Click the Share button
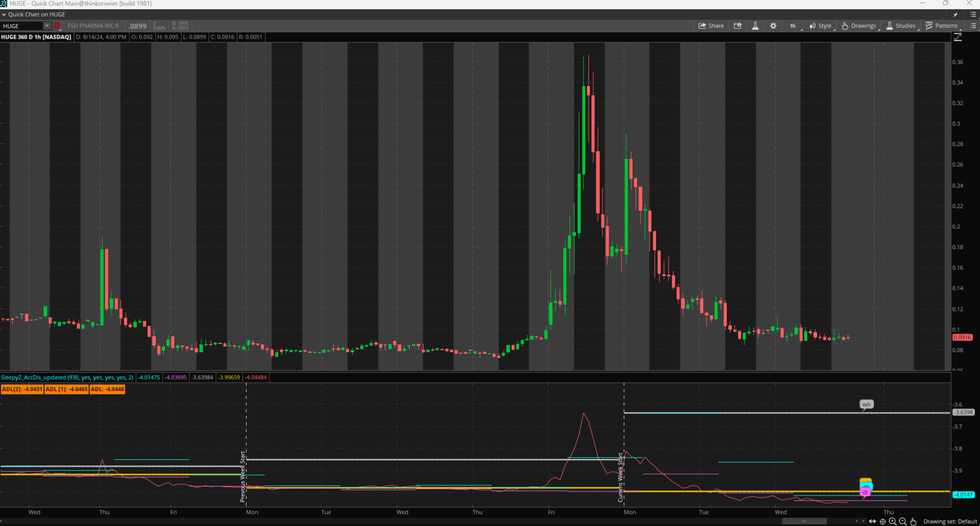 [711, 26]
